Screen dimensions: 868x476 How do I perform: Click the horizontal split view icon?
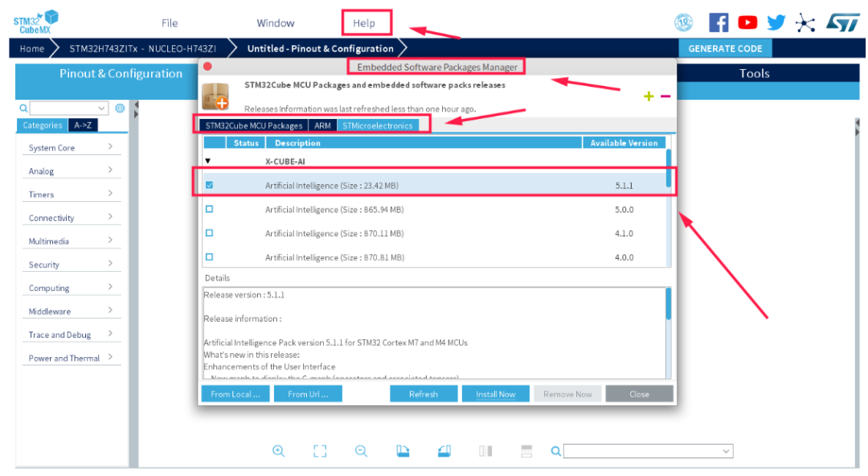pyautogui.click(x=526, y=451)
